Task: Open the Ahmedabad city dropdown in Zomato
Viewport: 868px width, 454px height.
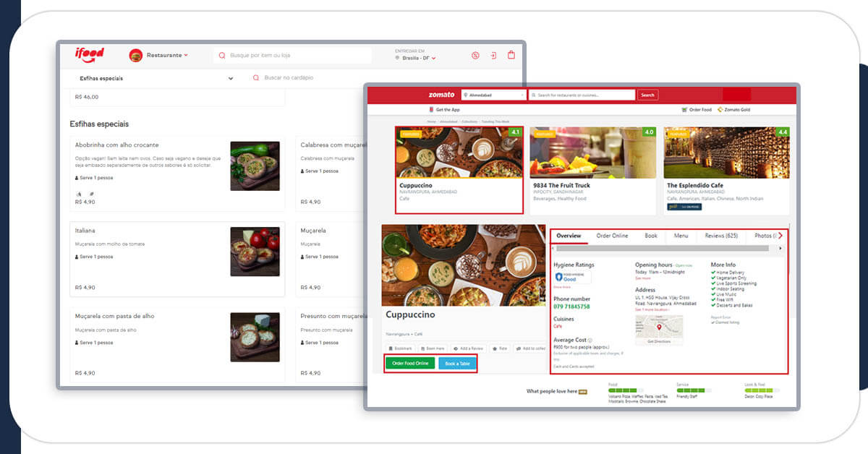Action: click(x=493, y=95)
